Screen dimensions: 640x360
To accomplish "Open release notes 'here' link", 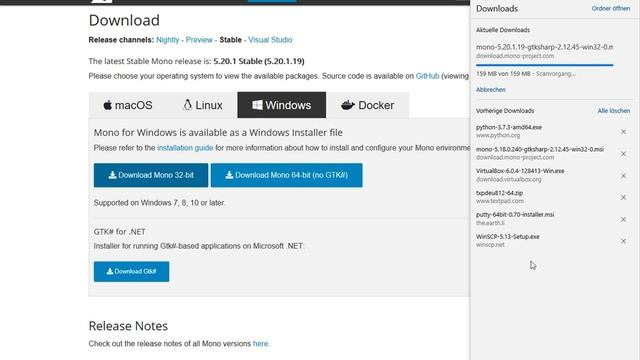I will 260,344.
